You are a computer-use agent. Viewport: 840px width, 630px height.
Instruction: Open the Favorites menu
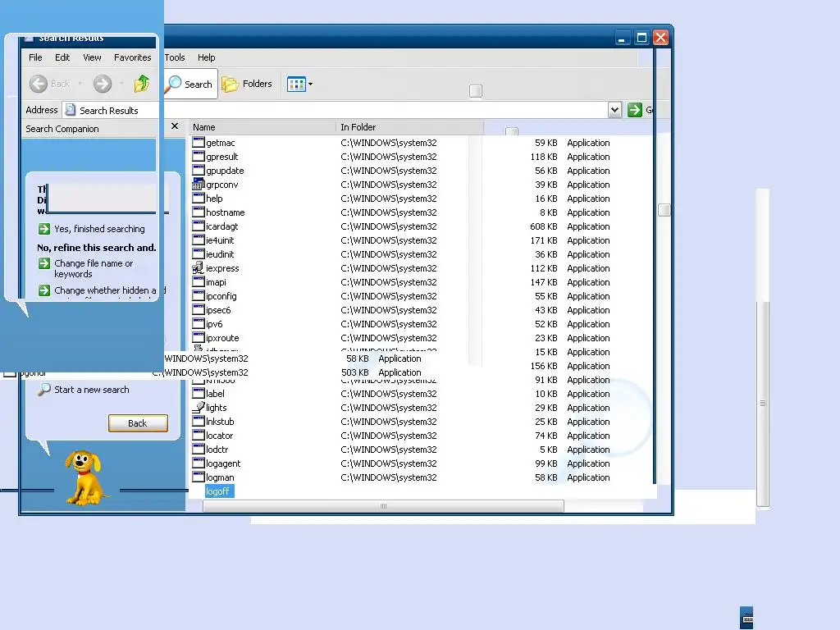[x=132, y=57]
